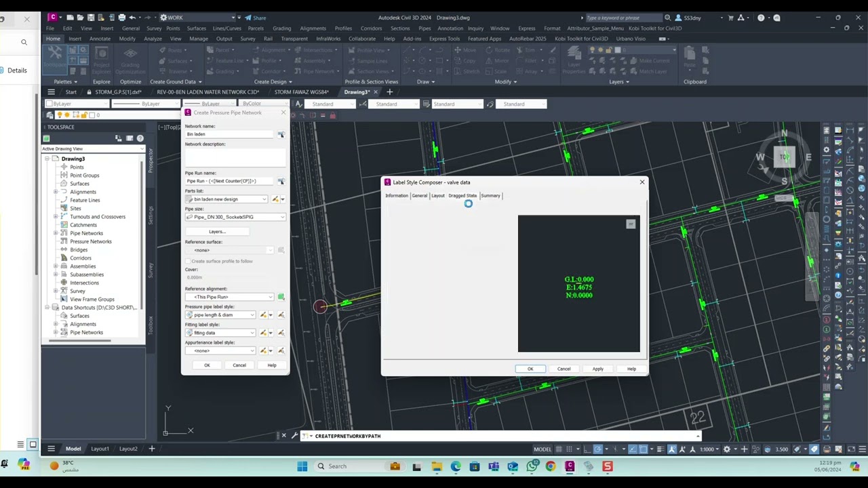Click OK in Label Style Composer
Screen dimensions: 868x488
(x=530, y=369)
